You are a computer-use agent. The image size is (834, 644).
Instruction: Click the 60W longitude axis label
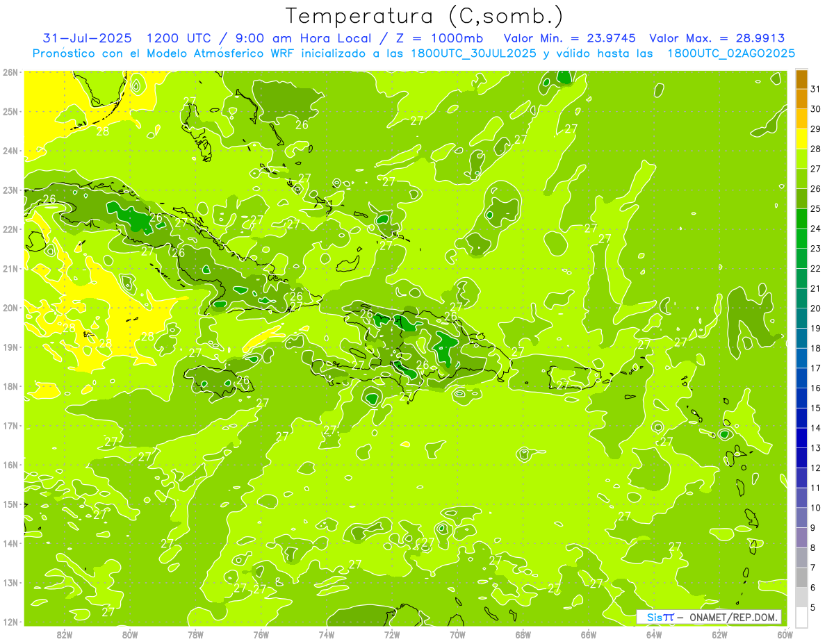(785, 634)
